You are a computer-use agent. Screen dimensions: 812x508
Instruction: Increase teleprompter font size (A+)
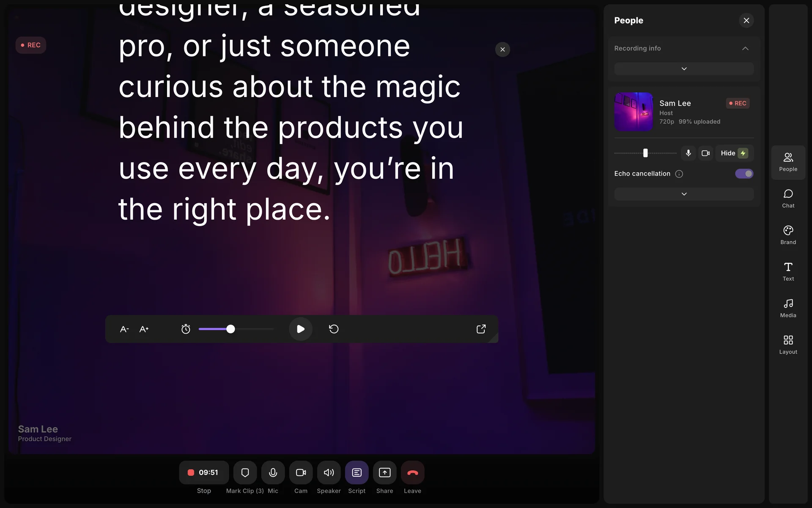(x=144, y=329)
